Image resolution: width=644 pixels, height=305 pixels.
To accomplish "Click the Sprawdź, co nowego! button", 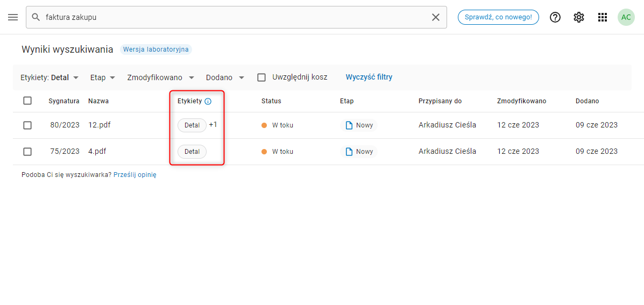I will point(498,17).
